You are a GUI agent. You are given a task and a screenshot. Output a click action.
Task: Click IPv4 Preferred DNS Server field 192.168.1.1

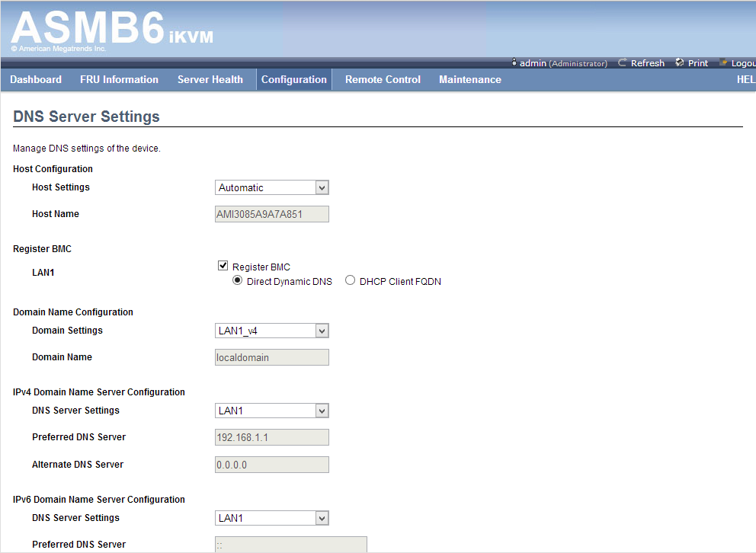coord(272,437)
